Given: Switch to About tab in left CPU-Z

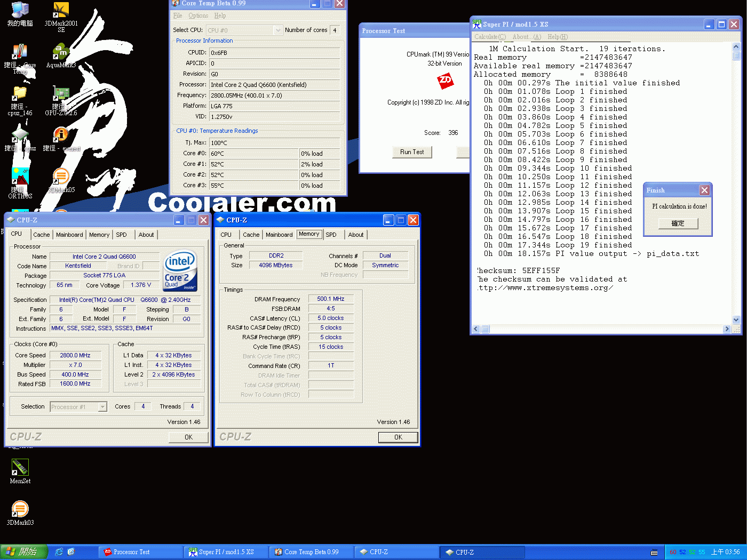Looking at the screenshot, I should click(x=146, y=235).
